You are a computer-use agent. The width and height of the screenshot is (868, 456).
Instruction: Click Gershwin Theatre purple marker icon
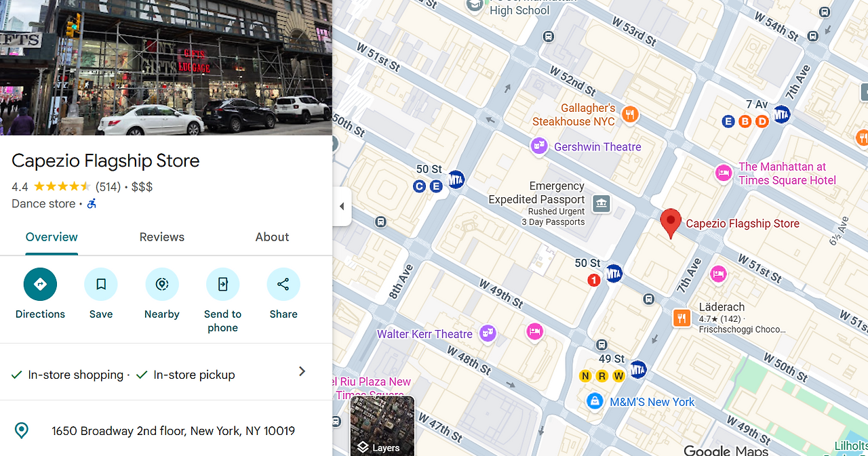tap(539, 146)
